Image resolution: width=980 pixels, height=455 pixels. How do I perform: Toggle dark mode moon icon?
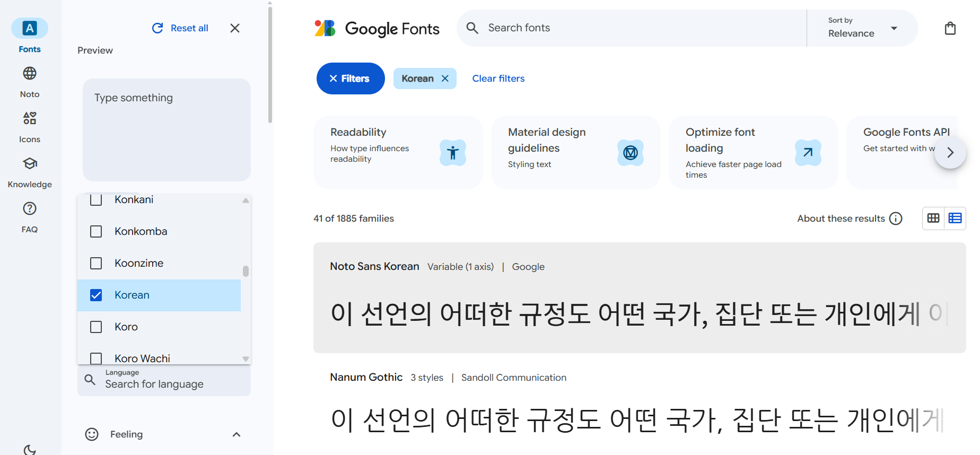[30, 450]
